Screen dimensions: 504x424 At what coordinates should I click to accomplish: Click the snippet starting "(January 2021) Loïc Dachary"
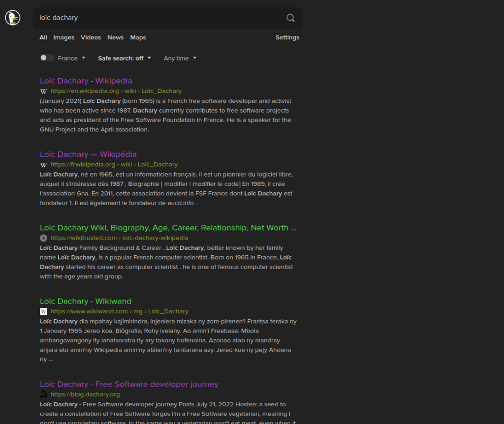[x=165, y=115]
